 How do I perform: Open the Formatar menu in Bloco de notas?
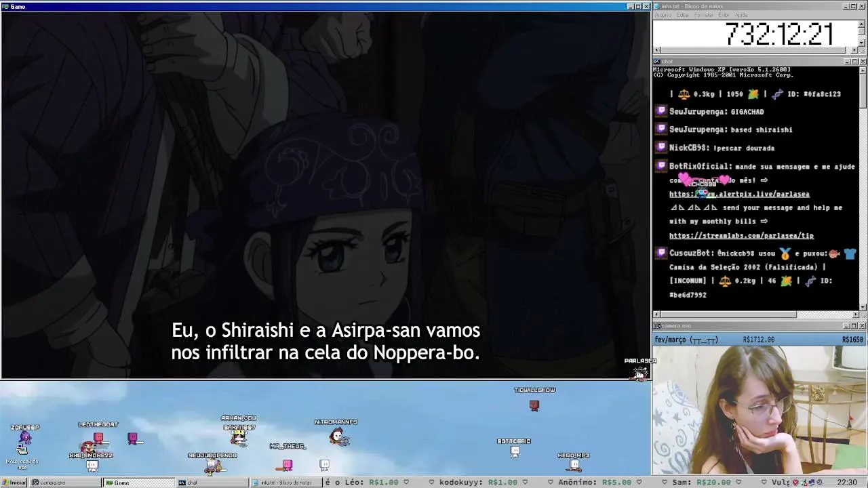coord(704,15)
